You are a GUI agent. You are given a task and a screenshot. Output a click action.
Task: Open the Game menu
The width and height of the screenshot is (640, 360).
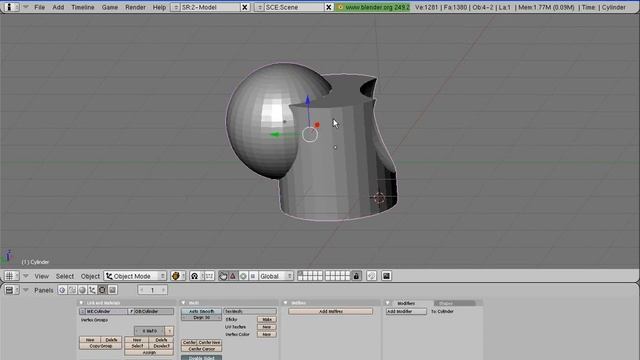click(110, 7)
